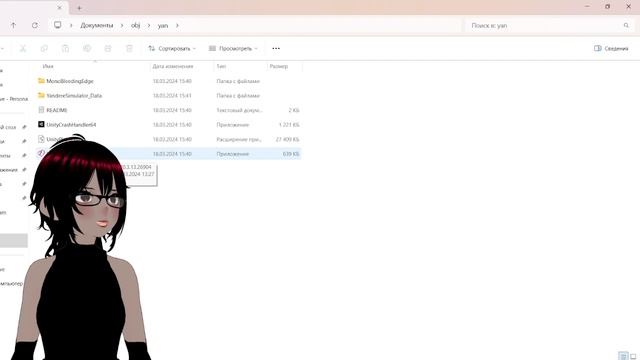Navigate to Документы in breadcrumb
The height and width of the screenshot is (360, 640).
pos(97,25)
